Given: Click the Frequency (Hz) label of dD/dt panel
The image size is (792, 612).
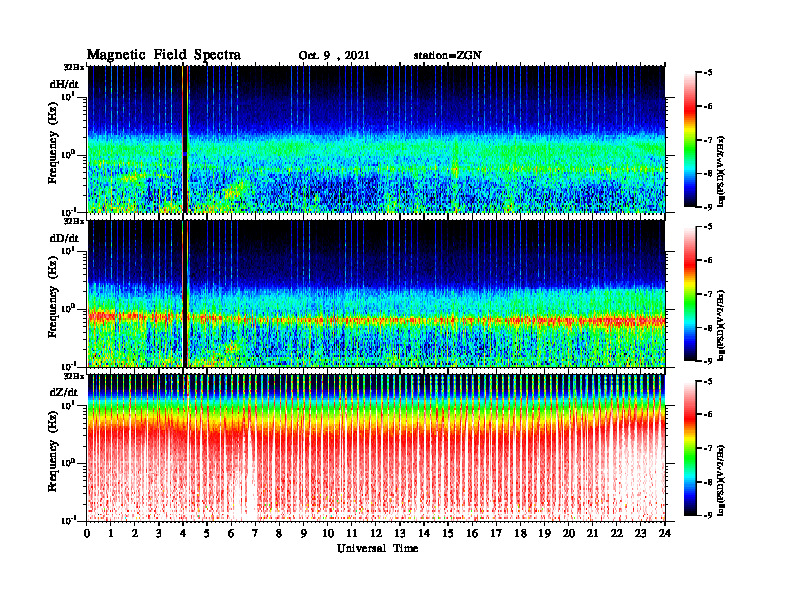Looking at the screenshot, I should tap(53, 296).
